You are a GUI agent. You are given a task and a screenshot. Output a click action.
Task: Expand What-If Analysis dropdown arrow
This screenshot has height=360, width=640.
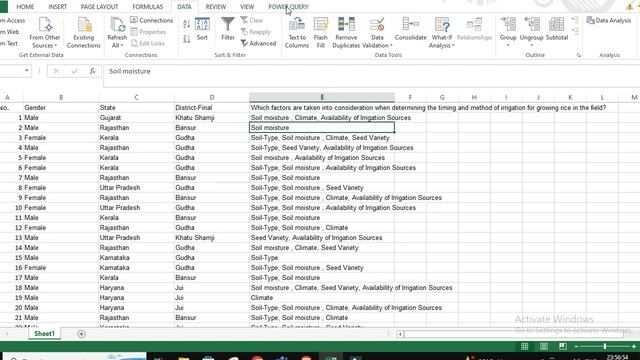pos(453,46)
